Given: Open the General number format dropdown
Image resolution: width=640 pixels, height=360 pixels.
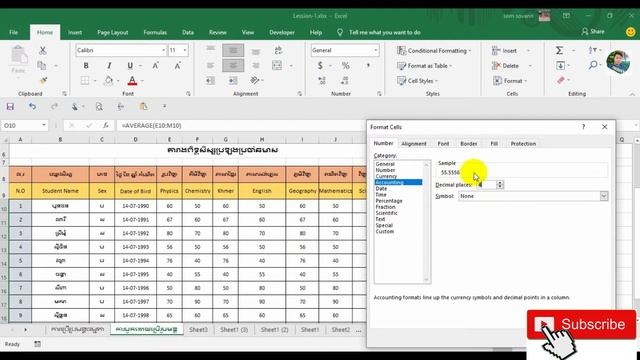Looking at the screenshot, I should pos(376,50).
